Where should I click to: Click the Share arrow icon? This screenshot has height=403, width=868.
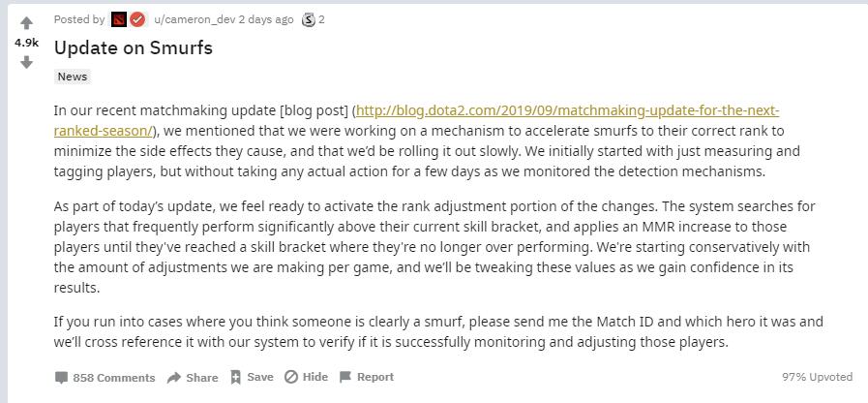pos(174,378)
